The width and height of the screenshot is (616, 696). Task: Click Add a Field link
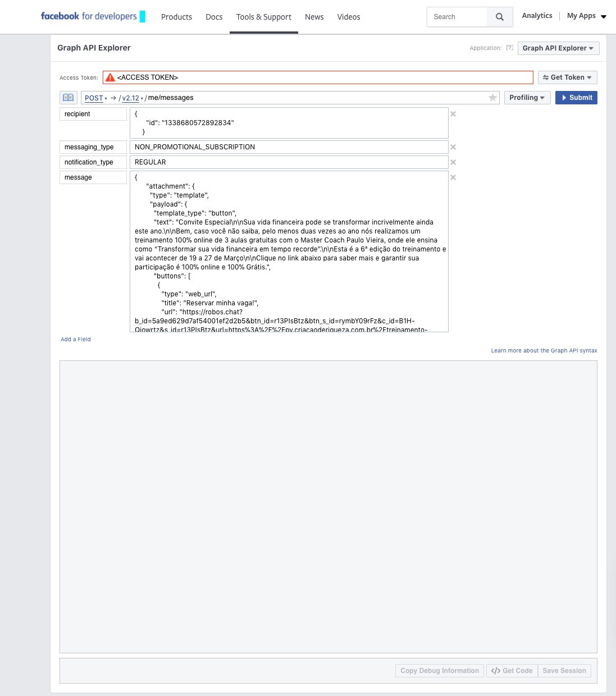point(76,340)
